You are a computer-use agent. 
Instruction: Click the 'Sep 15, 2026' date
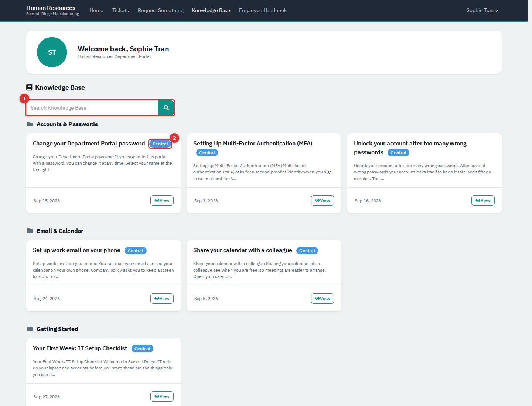click(47, 201)
